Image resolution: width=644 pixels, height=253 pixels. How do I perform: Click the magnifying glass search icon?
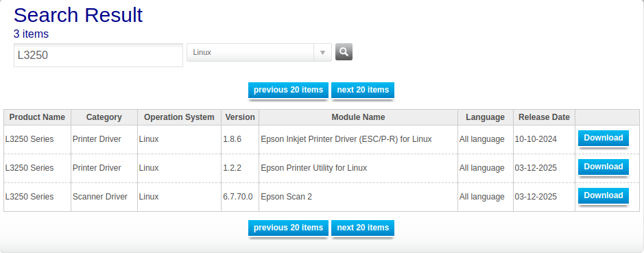pos(344,51)
